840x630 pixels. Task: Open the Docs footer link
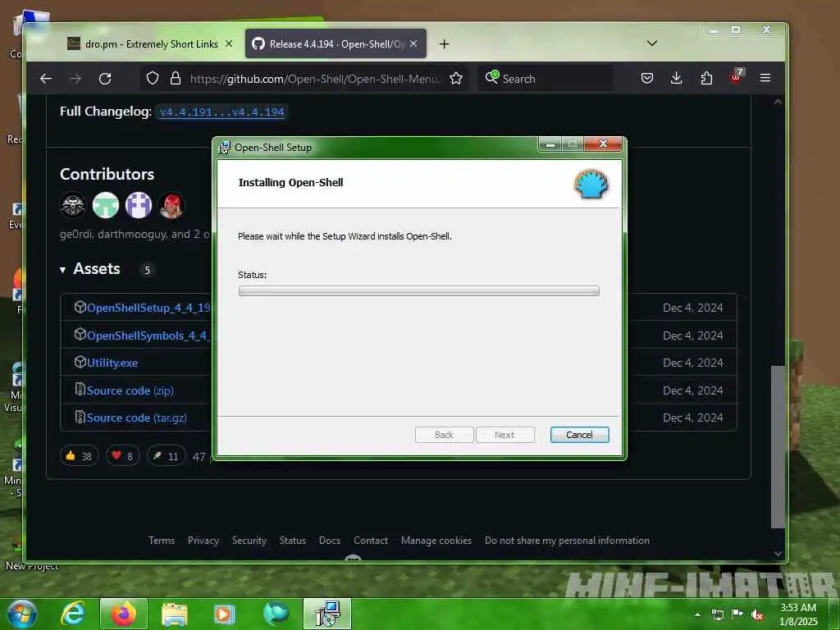[x=330, y=541]
